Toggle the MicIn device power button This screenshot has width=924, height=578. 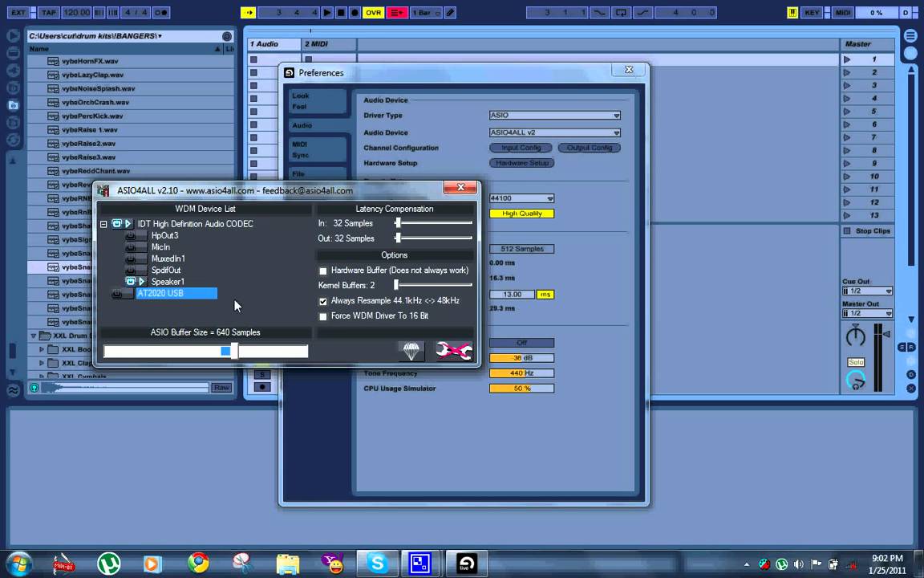(130, 247)
